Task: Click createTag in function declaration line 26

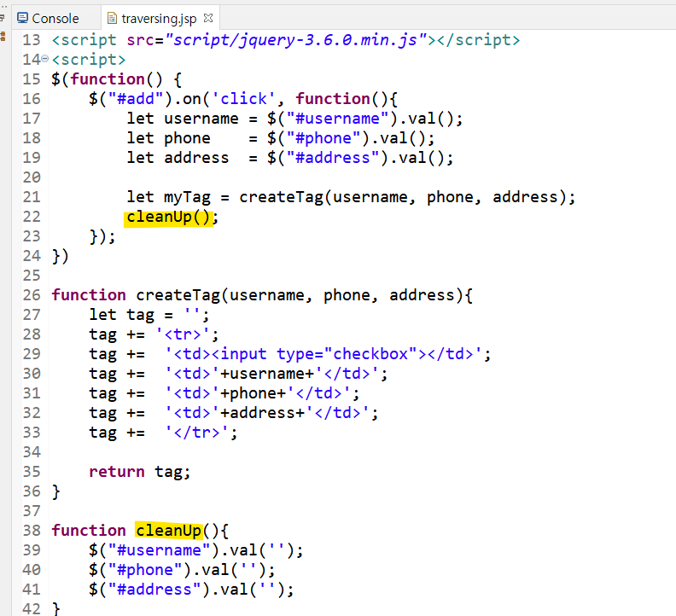Action: pyautogui.click(x=178, y=295)
